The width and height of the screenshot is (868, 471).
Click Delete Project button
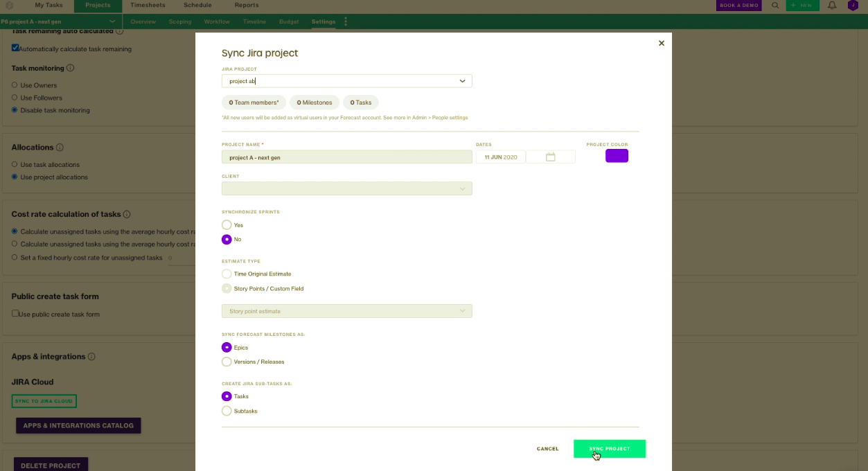[51, 465]
